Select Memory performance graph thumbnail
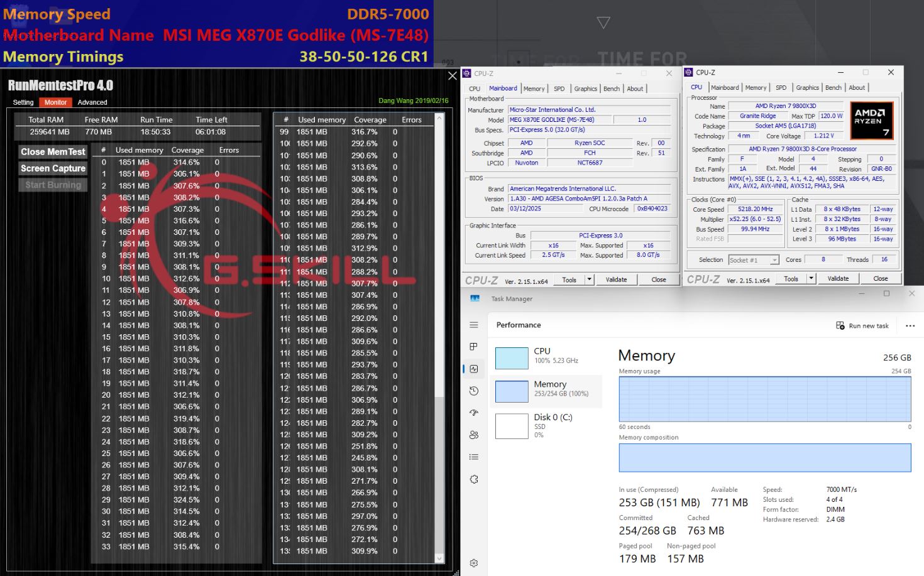The image size is (924, 576). tap(512, 391)
